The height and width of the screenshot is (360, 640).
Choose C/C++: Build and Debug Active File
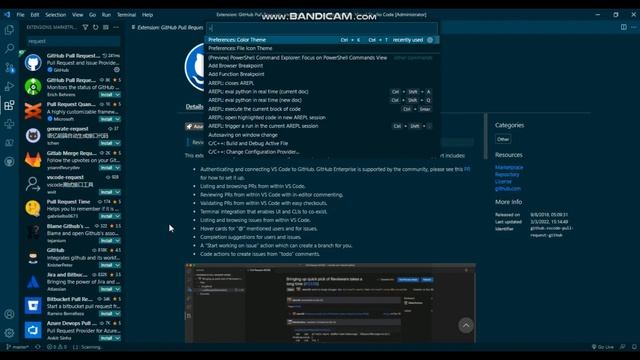[321, 143]
